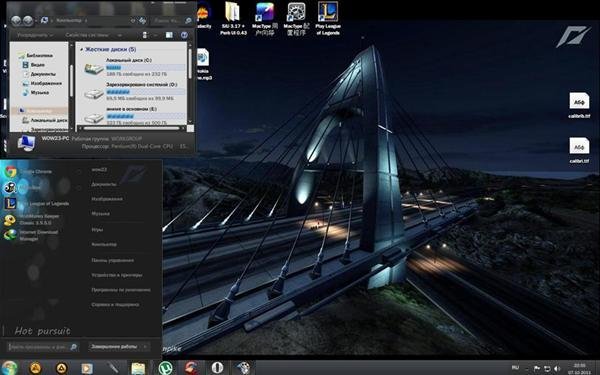Image resolution: width=600 pixels, height=375 pixels.
Task: Open Help and Support from Start menu
Action: pyautogui.click(x=115, y=305)
